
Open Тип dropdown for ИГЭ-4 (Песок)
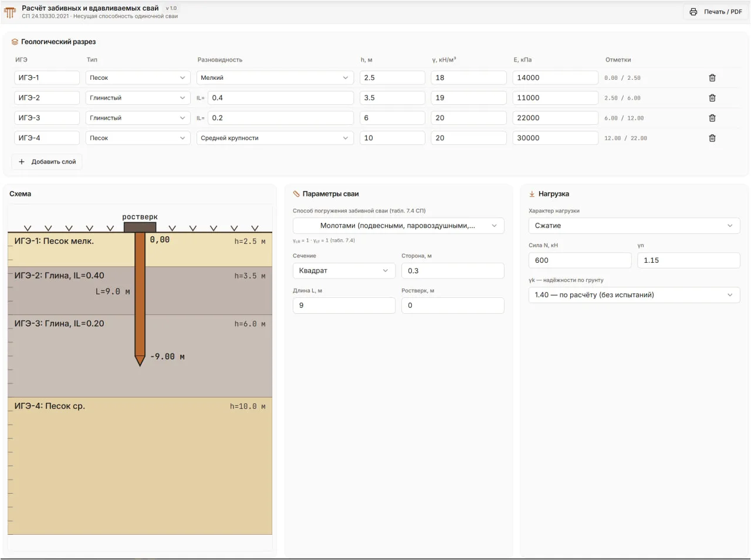(138, 138)
